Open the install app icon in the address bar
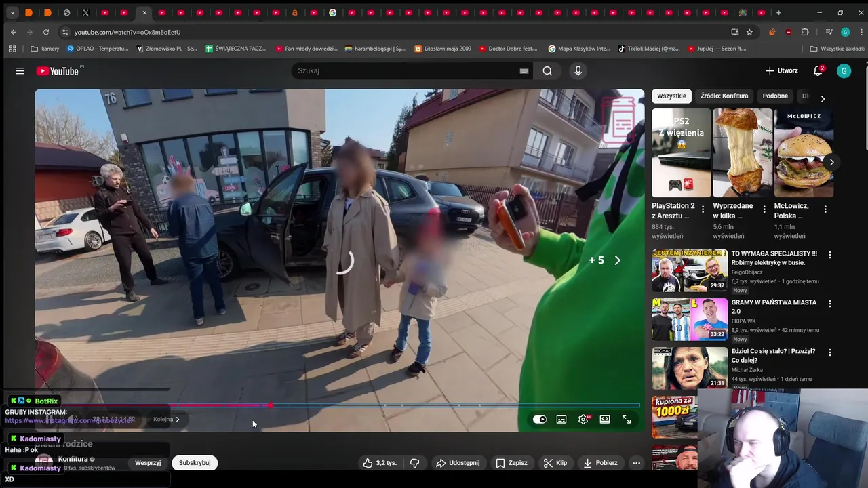The height and width of the screenshot is (488, 868). click(734, 32)
